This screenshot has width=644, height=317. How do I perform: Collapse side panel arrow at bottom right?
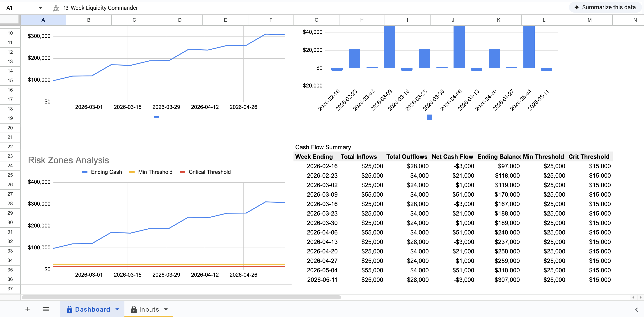point(636,310)
